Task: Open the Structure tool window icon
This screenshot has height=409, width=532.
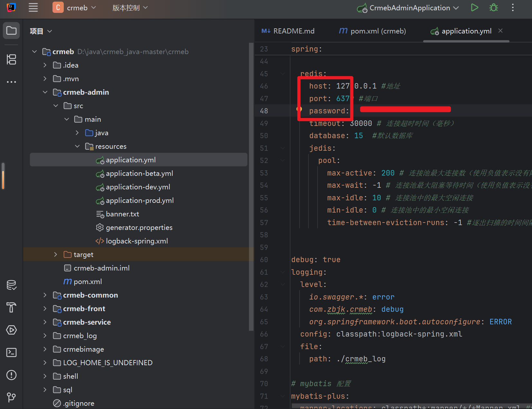Action: tap(11, 59)
